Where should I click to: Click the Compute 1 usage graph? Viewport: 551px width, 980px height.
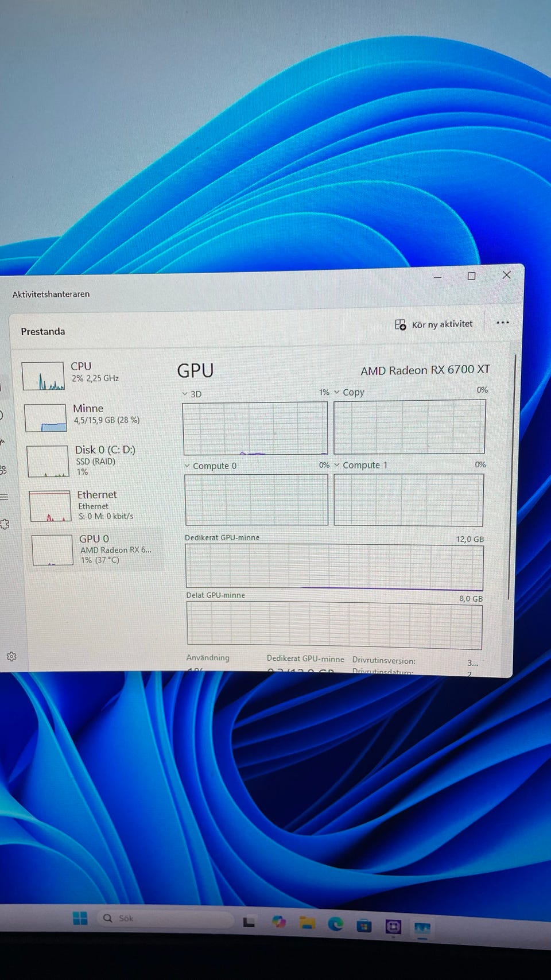click(x=409, y=499)
